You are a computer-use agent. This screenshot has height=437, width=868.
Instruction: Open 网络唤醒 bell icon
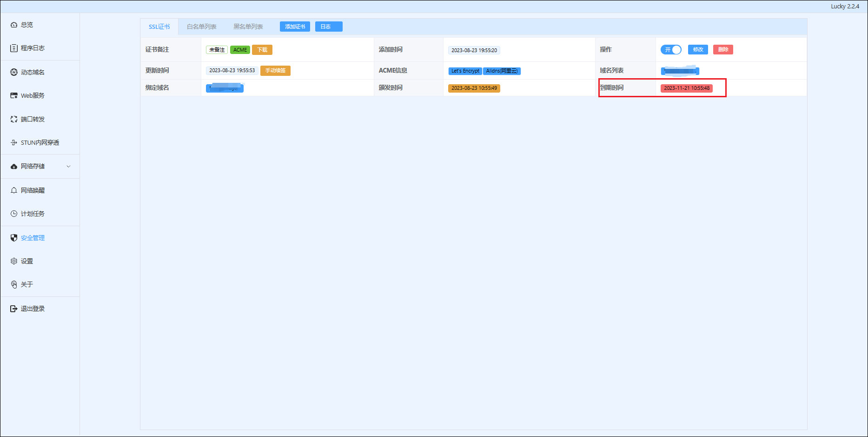coord(14,190)
